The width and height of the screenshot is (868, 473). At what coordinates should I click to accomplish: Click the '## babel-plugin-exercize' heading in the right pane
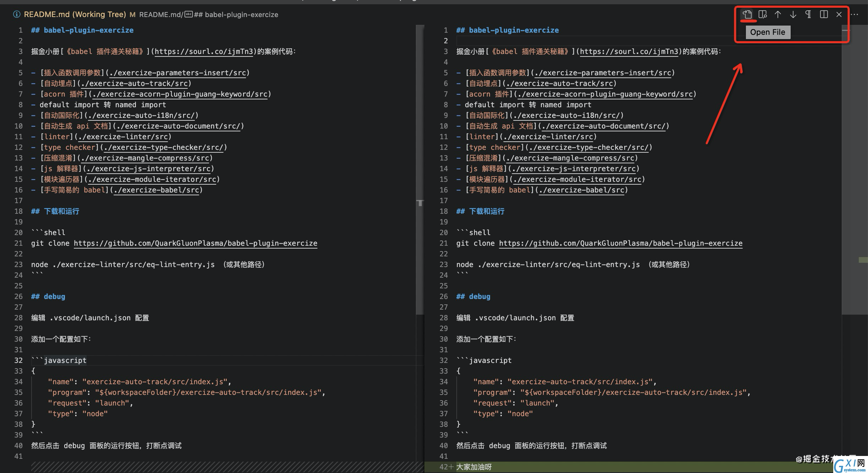point(507,30)
